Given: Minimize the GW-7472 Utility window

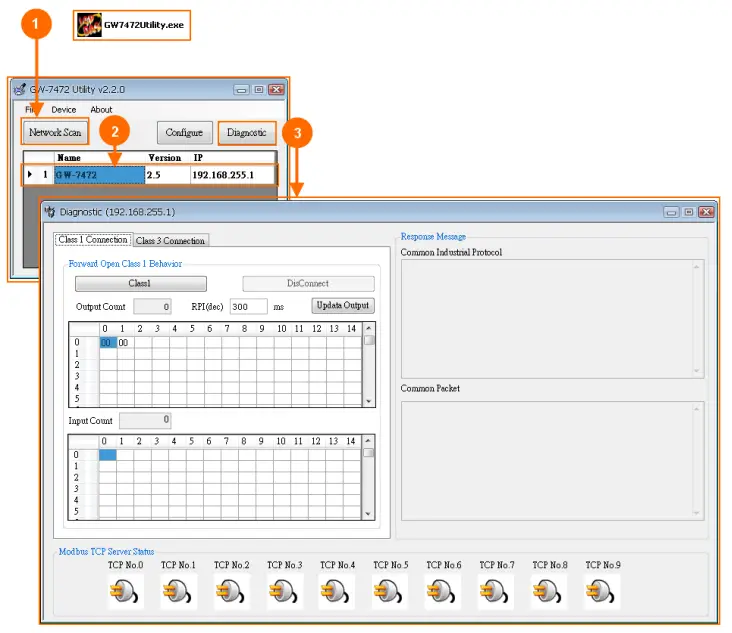Looking at the screenshot, I should [x=241, y=89].
